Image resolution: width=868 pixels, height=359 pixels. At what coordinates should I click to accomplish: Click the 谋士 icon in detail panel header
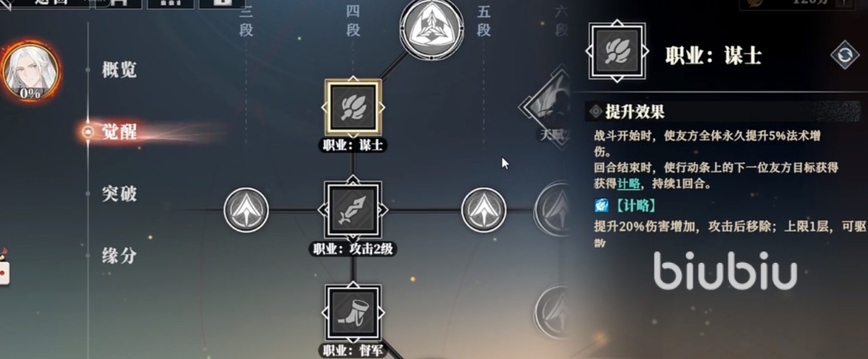[x=616, y=54]
